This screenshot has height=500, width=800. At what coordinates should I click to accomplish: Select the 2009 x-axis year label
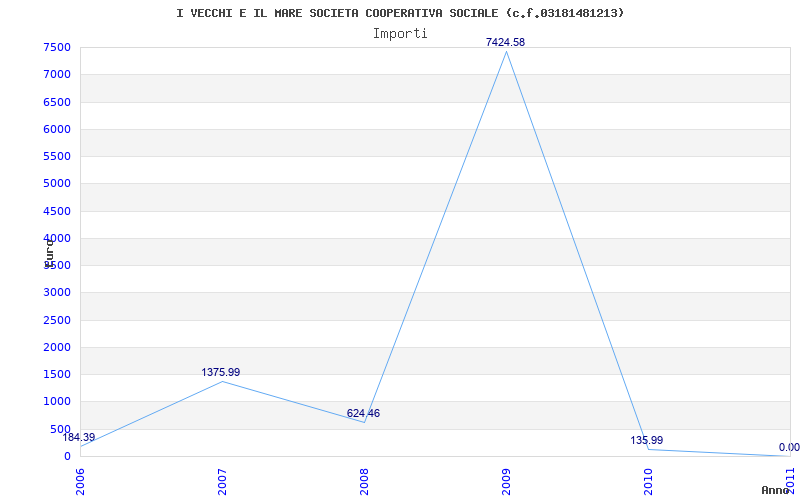(506, 481)
